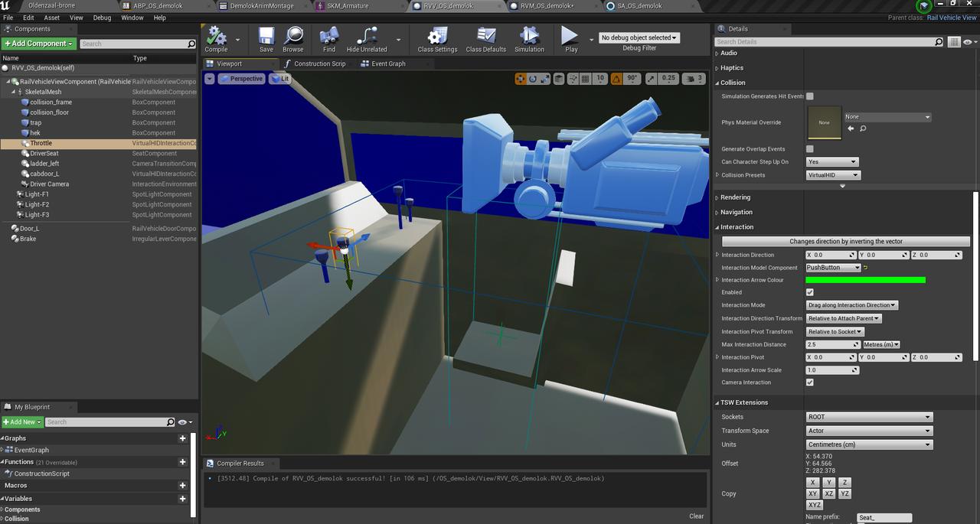Click the Hide Unrelated toolbar icon

pos(367,39)
